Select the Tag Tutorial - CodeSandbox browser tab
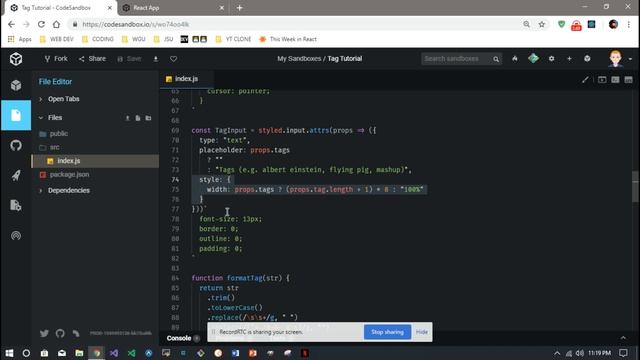Viewport: 640px width, 360px height. coord(60,8)
